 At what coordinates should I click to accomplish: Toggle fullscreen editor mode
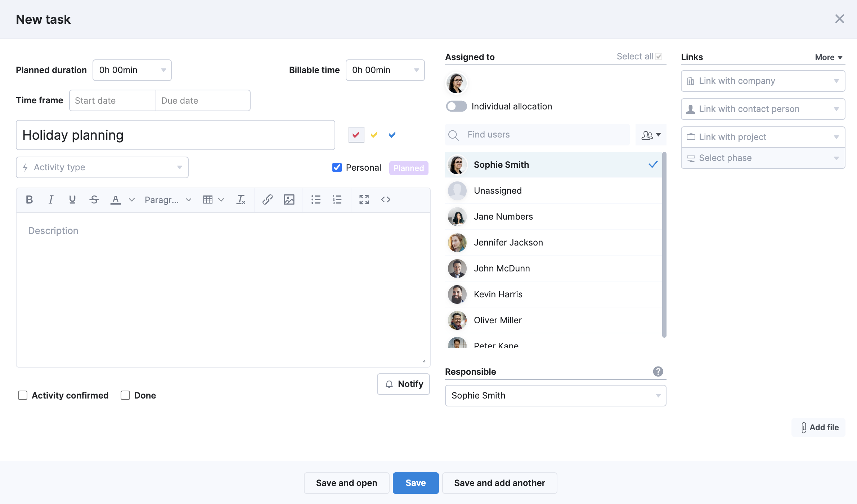tap(364, 200)
